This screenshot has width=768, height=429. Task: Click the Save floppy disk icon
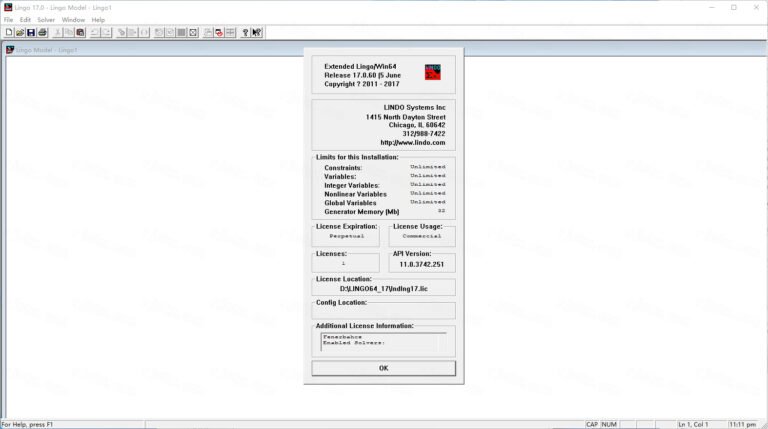[x=31, y=32]
